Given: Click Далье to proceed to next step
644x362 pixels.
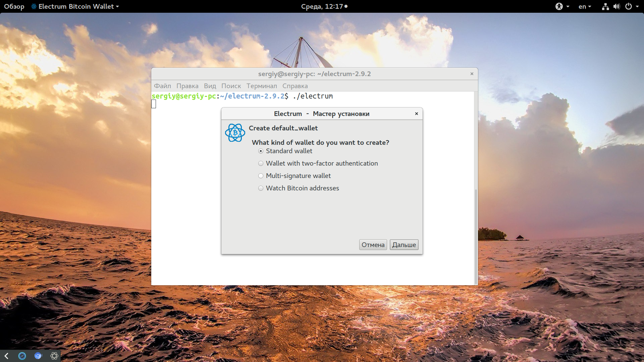Looking at the screenshot, I should [x=404, y=244].
